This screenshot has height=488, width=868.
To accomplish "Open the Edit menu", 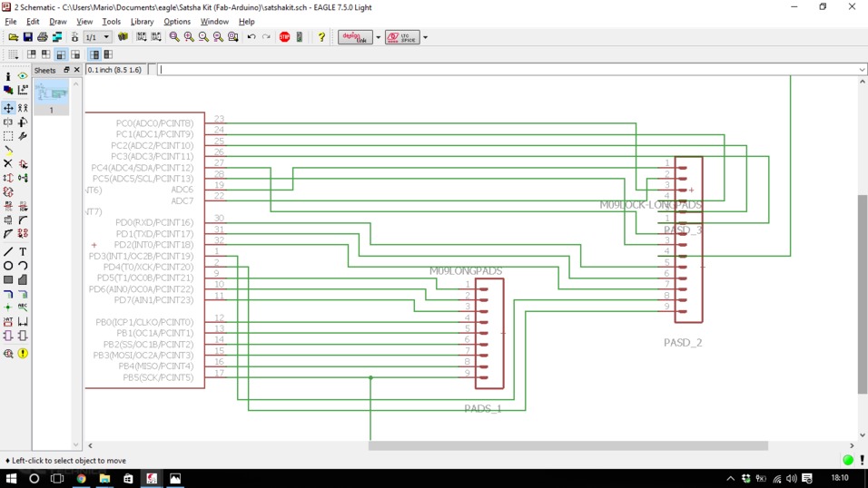I will [33, 22].
